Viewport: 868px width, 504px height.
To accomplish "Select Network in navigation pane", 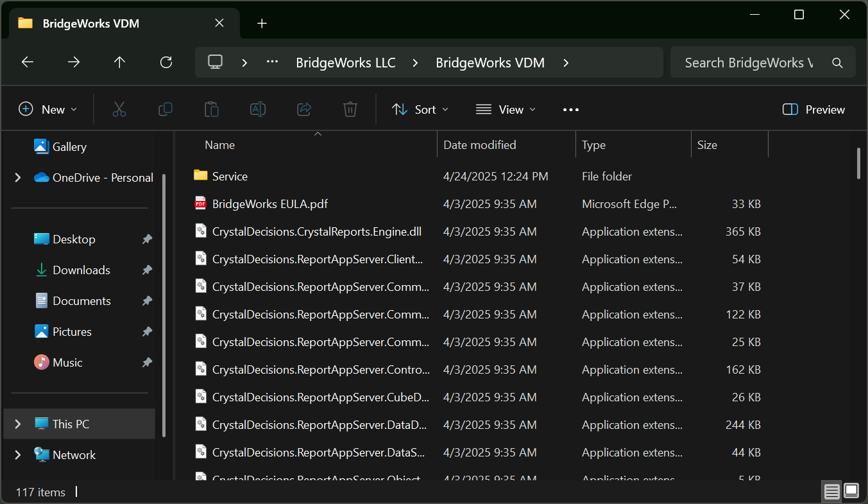I will point(74,455).
